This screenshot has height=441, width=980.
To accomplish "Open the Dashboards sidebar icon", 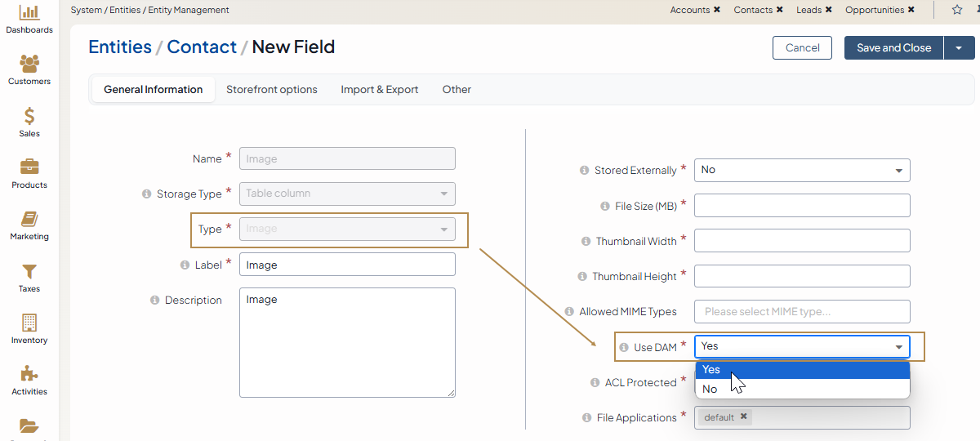I will tap(29, 13).
